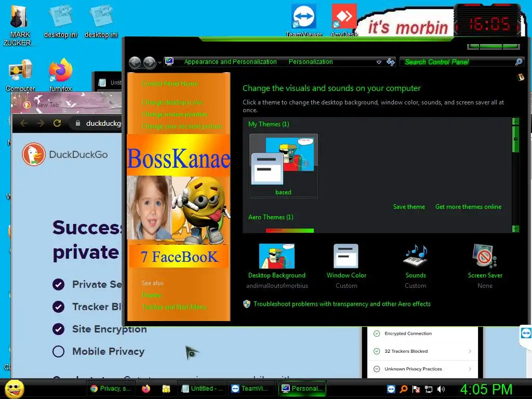532x399 pixels.
Task: Open Control Panel Home link
Action: tap(170, 84)
